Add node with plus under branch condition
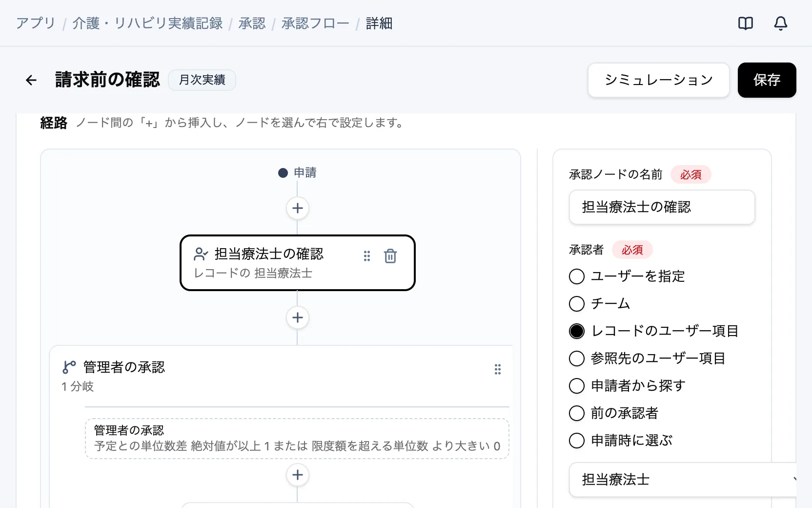Viewport: 812px width, 508px height. (298, 475)
